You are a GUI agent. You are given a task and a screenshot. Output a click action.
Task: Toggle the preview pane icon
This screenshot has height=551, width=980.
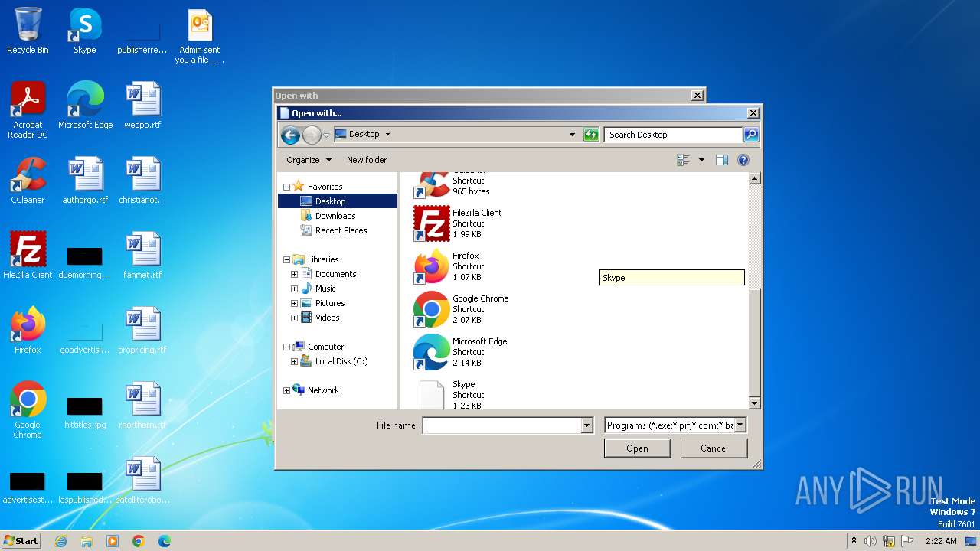tap(721, 160)
